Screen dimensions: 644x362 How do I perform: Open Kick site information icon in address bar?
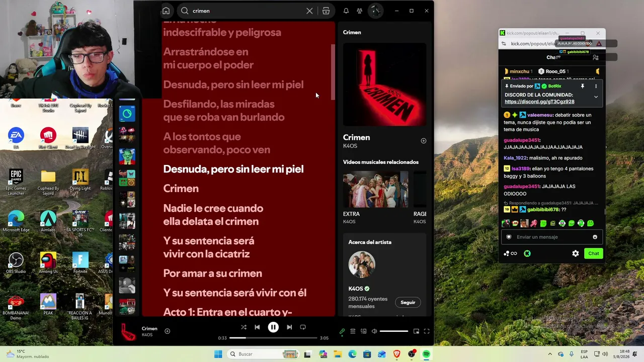point(504,44)
